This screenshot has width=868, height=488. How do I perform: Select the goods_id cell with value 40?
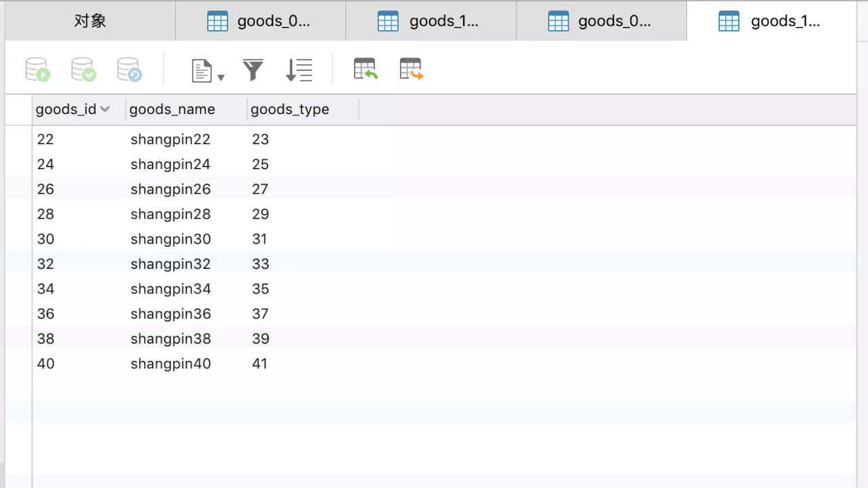(46, 364)
